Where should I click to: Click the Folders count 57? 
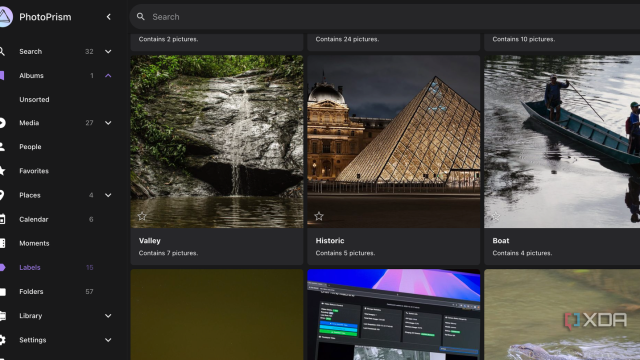tap(89, 291)
